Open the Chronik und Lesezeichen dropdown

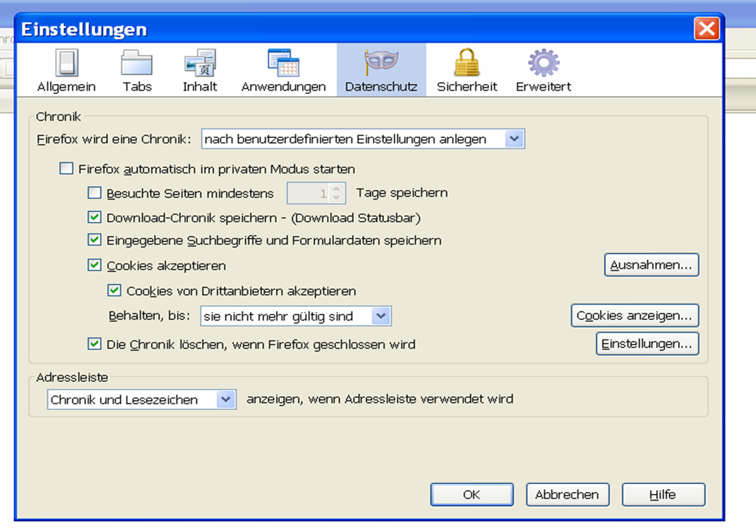tap(142, 399)
